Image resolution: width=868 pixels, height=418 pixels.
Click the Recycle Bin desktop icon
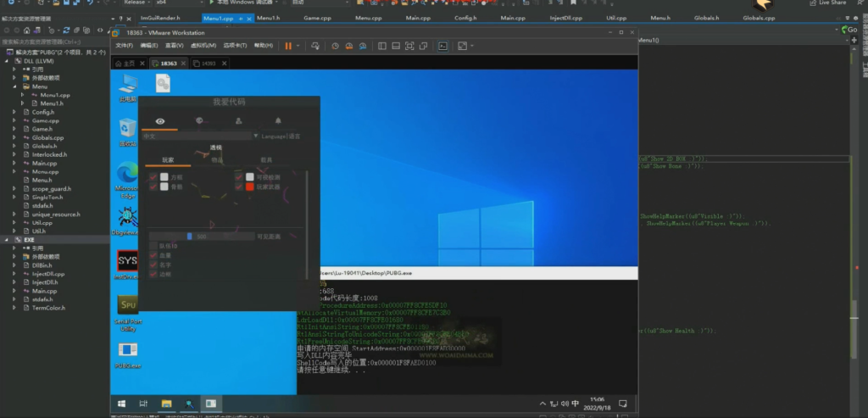pos(128,132)
